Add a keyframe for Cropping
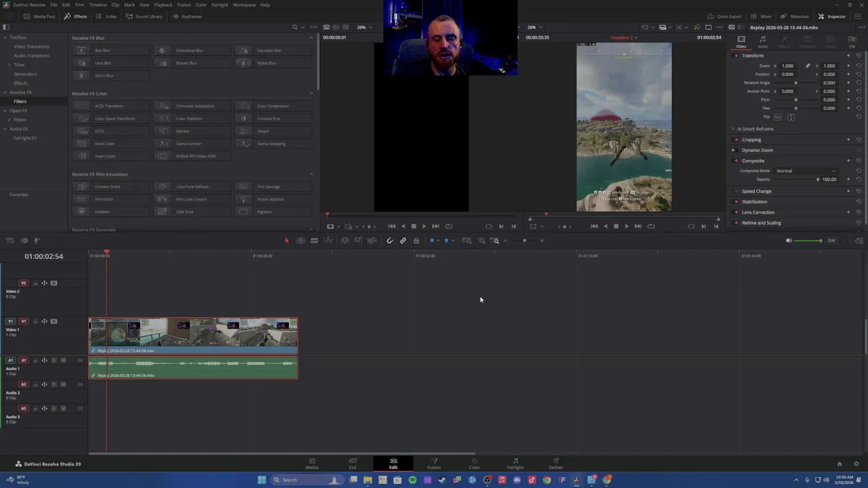The height and width of the screenshot is (488, 868). [x=848, y=140]
